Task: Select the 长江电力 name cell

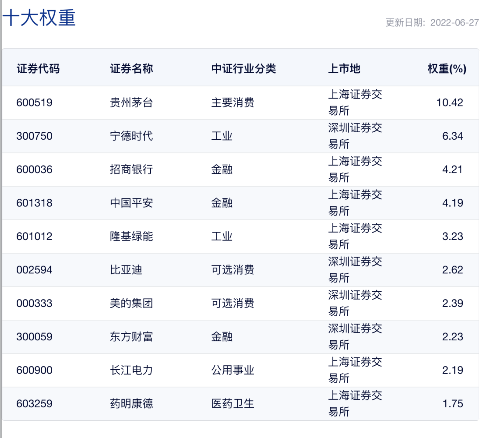Action: (131, 370)
